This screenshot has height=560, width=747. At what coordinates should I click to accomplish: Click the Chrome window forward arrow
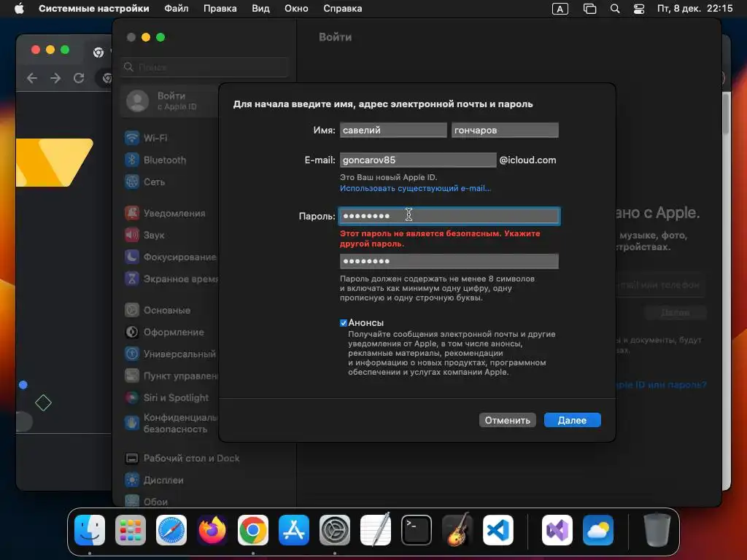click(x=55, y=78)
